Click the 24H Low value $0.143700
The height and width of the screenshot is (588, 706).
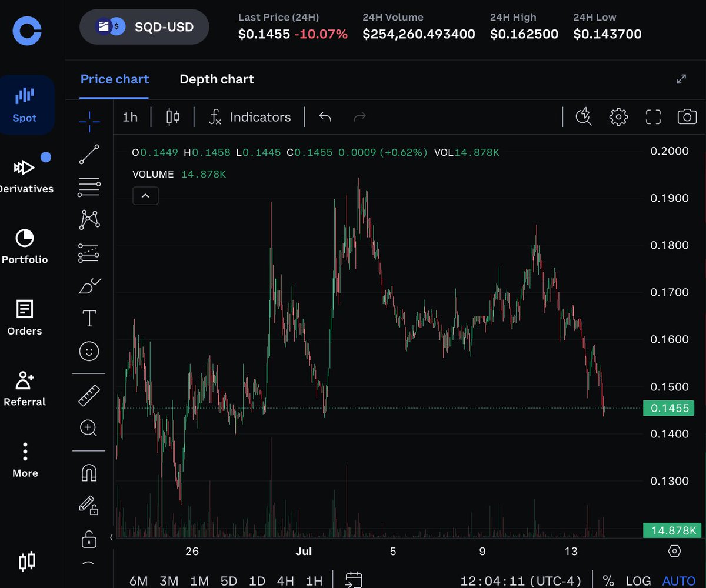(608, 34)
